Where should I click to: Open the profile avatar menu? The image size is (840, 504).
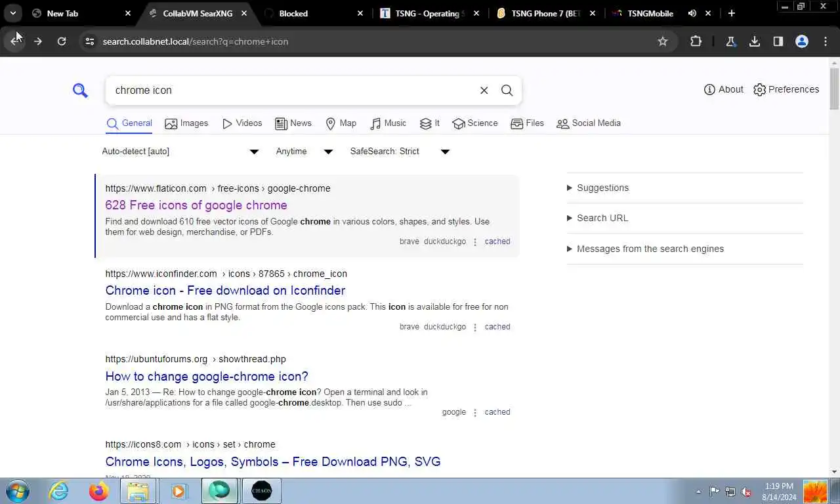pos(802,41)
